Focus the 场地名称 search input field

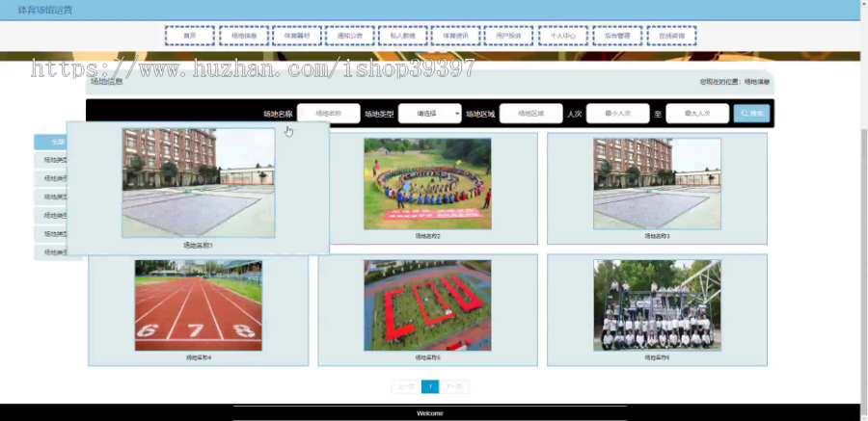tap(329, 114)
